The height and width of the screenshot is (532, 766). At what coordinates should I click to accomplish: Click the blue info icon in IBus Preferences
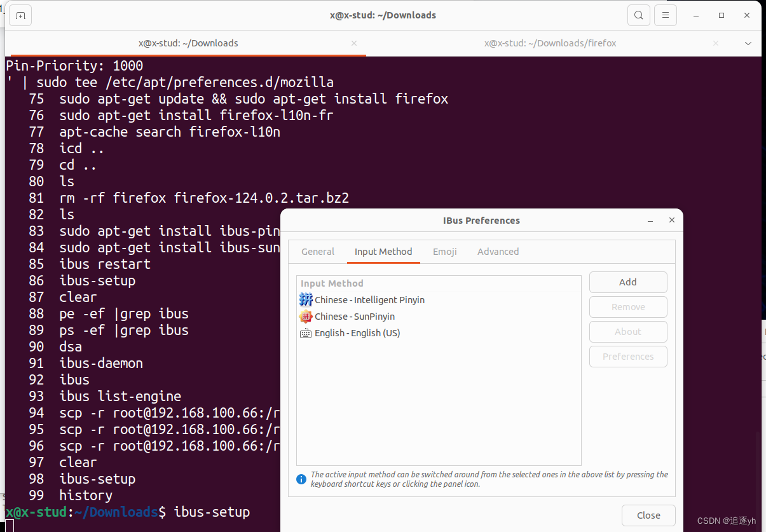point(301,479)
